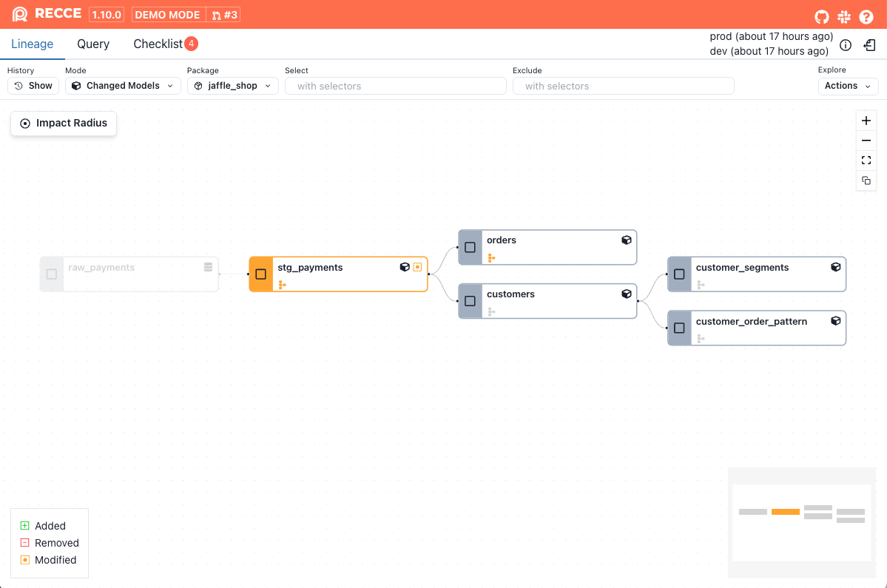Click the export/sign-out icon beside info
This screenshot has height=588, width=887.
coord(870,45)
